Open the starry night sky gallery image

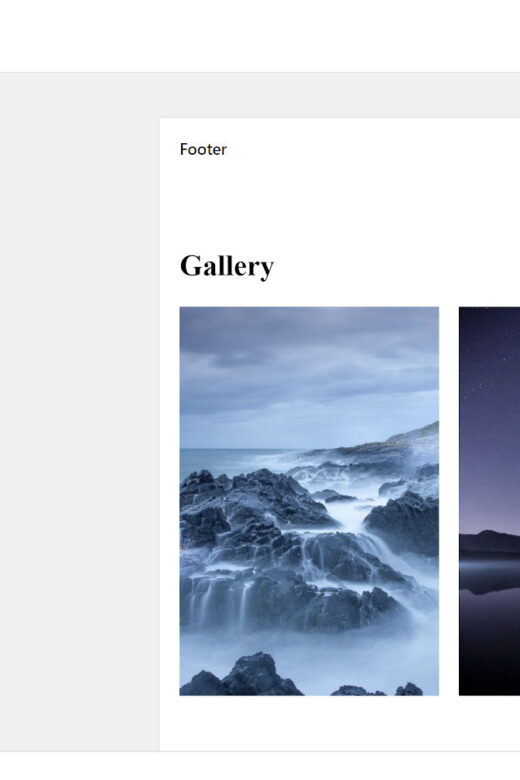pyautogui.click(x=490, y=501)
